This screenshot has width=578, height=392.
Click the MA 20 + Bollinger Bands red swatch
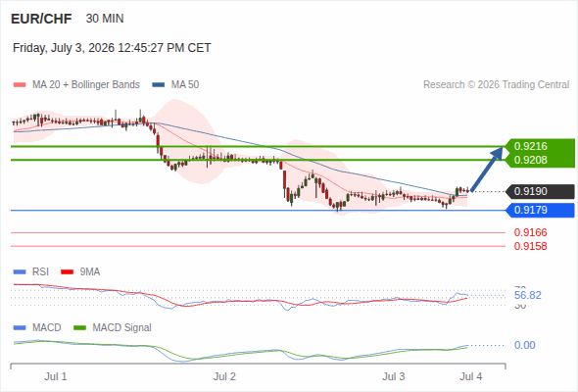tap(20, 85)
